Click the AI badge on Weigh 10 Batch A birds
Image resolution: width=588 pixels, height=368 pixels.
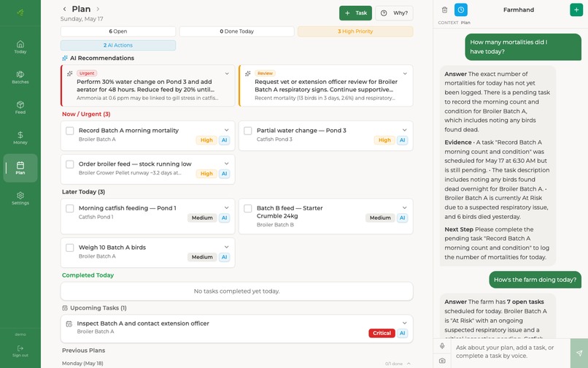224,257
